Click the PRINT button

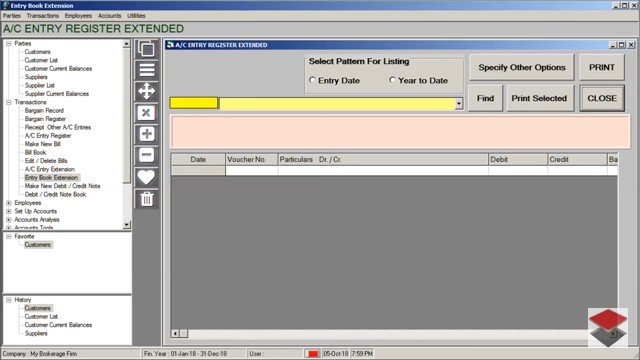[602, 67]
